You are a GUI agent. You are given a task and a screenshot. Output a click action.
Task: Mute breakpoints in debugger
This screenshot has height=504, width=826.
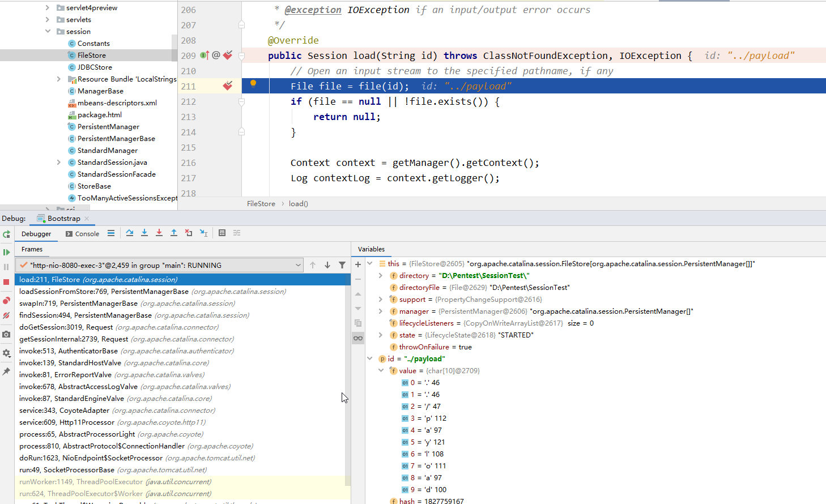(x=6, y=315)
